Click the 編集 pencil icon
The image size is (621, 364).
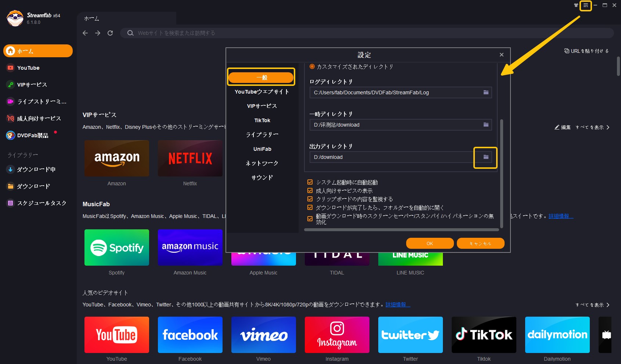pos(557,127)
